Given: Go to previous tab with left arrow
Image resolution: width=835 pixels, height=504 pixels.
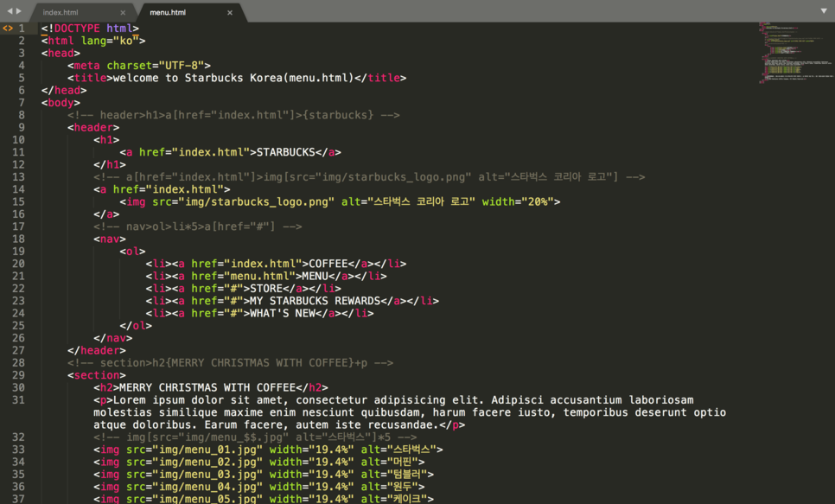Looking at the screenshot, I should tap(9, 10).
